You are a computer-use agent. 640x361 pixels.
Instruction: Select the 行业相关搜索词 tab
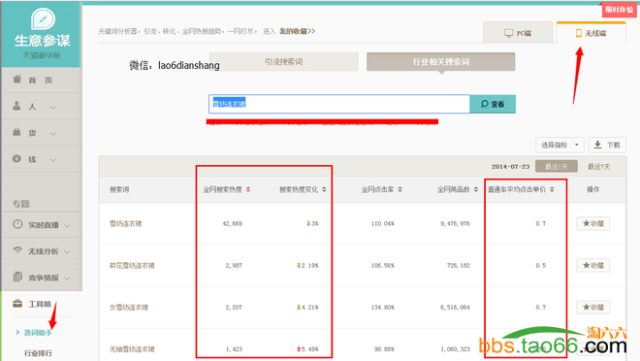[x=441, y=62]
